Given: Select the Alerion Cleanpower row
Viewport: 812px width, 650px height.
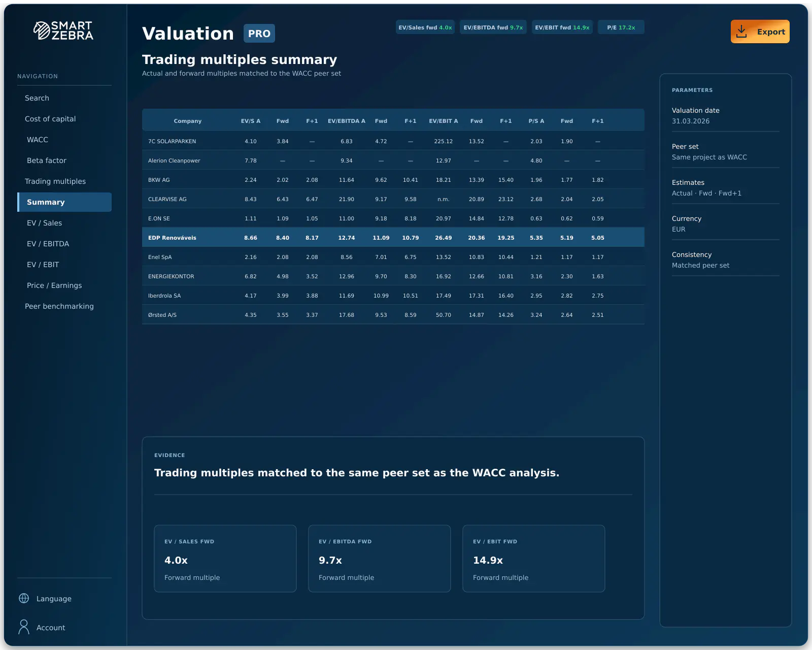Looking at the screenshot, I should [393, 160].
